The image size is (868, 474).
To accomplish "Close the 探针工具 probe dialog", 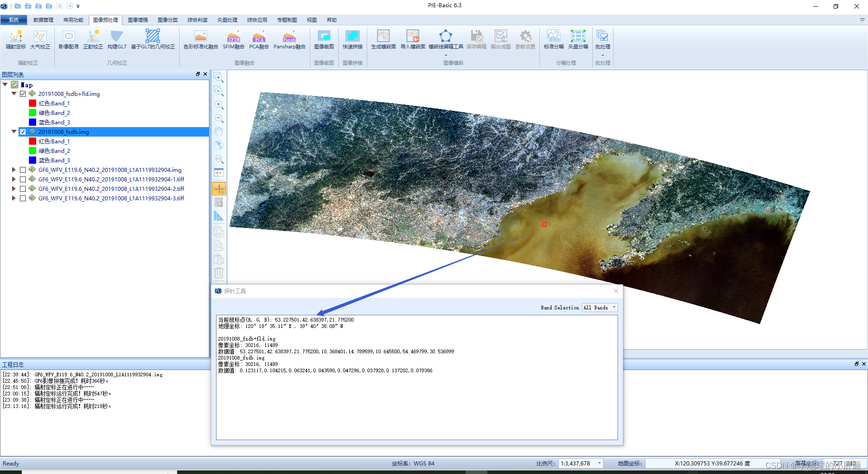I will 616,291.
